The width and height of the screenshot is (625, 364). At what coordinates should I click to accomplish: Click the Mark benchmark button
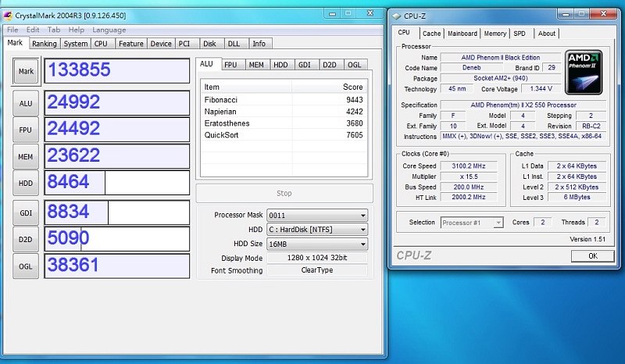coord(26,71)
